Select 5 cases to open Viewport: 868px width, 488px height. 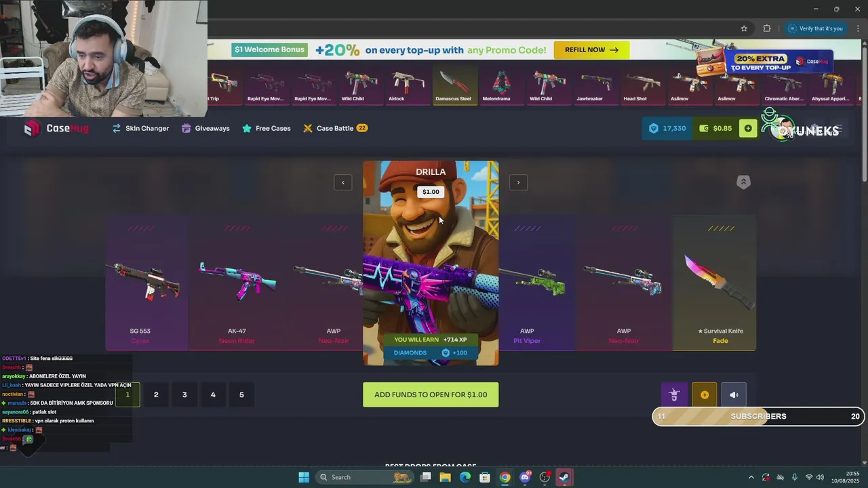click(241, 394)
